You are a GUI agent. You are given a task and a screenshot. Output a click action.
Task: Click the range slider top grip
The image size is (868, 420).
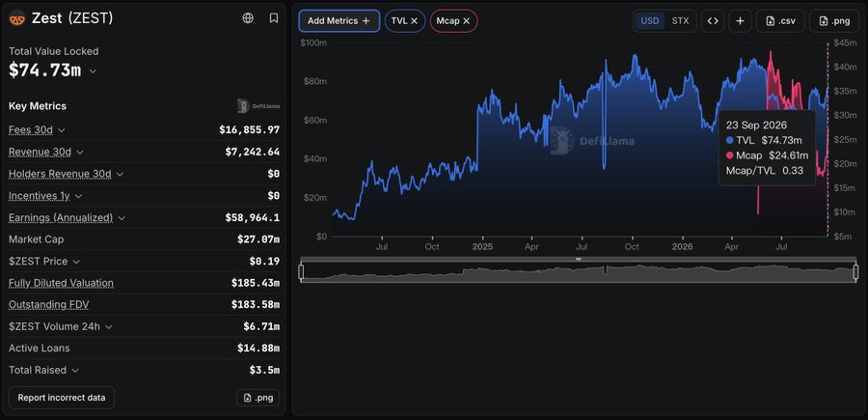(x=579, y=259)
